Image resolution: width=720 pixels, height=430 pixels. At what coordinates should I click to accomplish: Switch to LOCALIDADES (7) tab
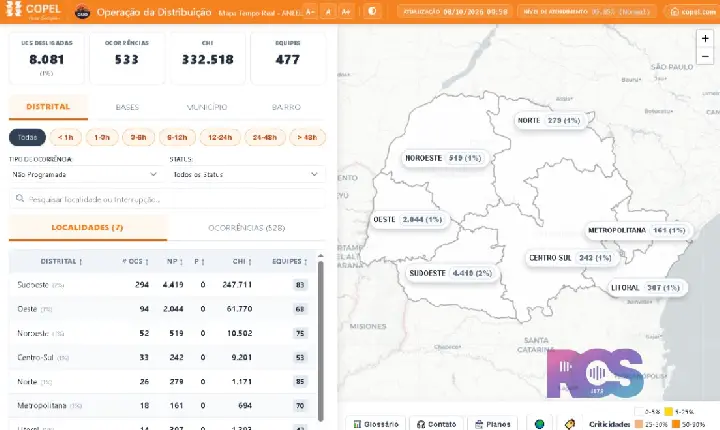(x=87, y=227)
